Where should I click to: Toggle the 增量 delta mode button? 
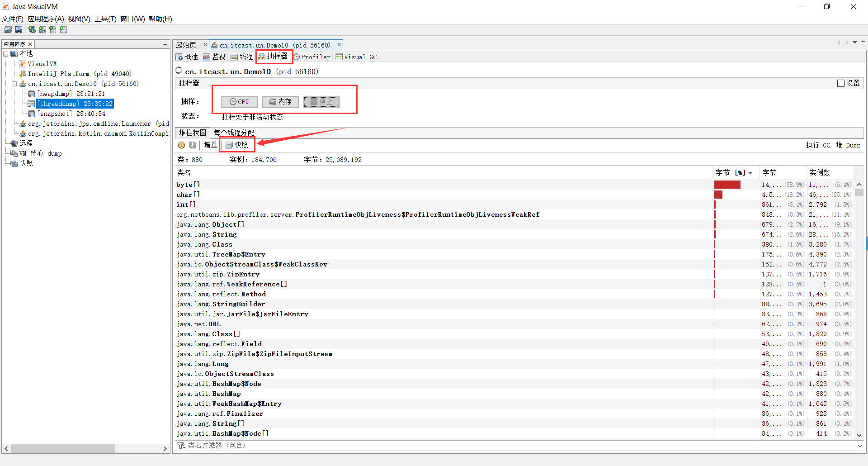(210, 145)
